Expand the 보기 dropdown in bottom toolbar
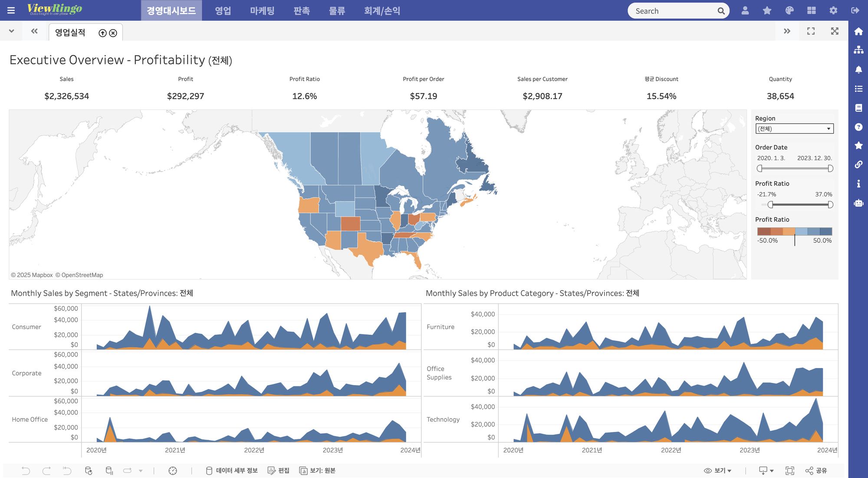The image size is (868, 478). point(718,471)
